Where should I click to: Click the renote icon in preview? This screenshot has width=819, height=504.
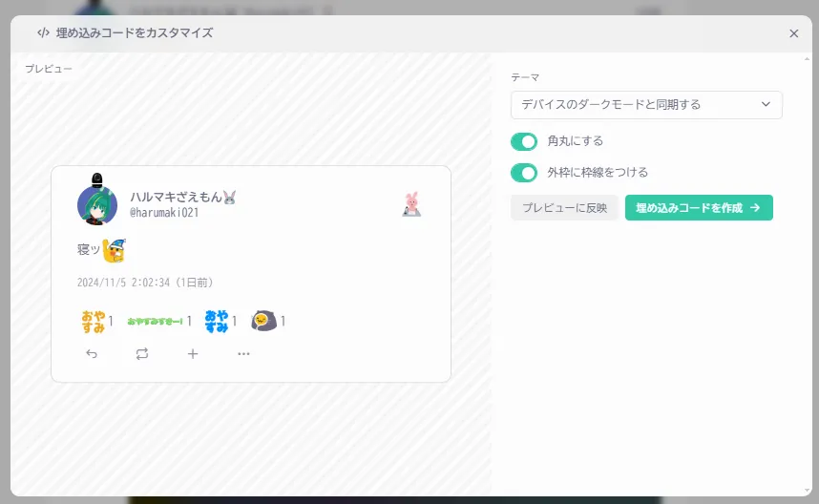(x=142, y=354)
